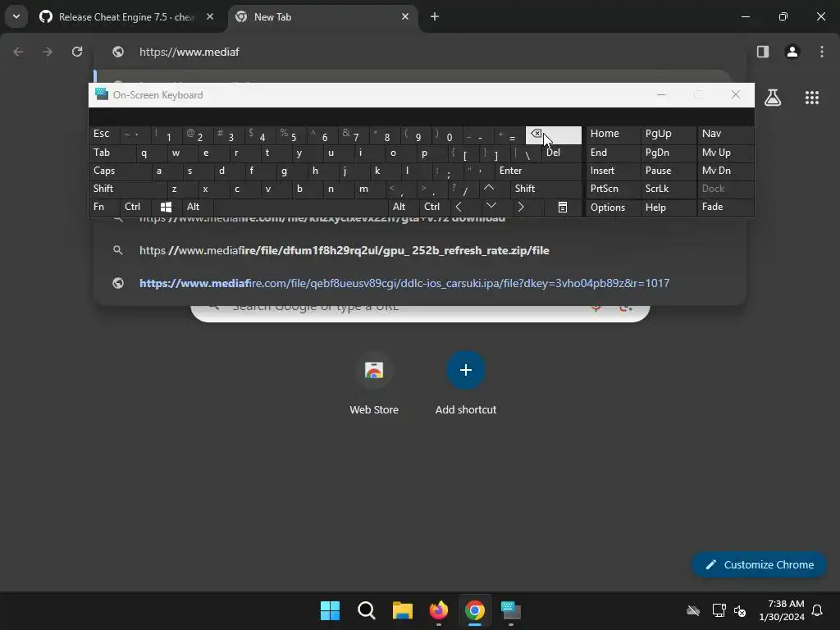Switch to the New Tab tab
Image resolution: width=840 pixels, height=630 pixels.
coord(324,16)
